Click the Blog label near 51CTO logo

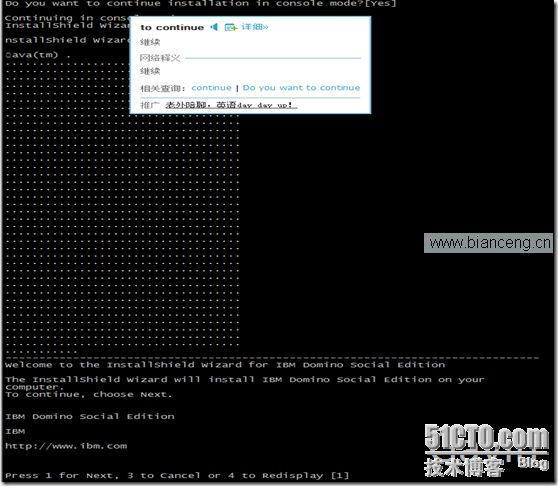pos(533,463)
